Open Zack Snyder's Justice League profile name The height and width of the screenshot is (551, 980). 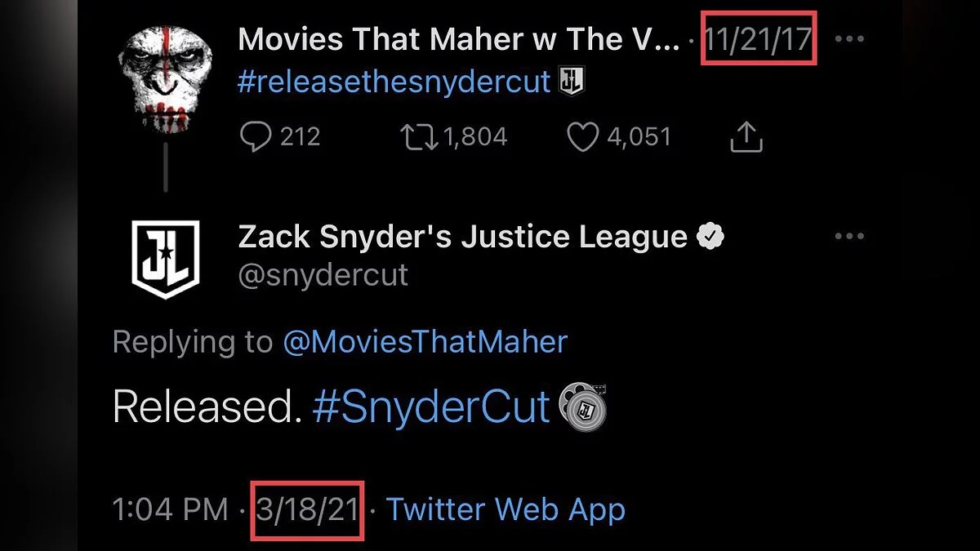(462, 237)
